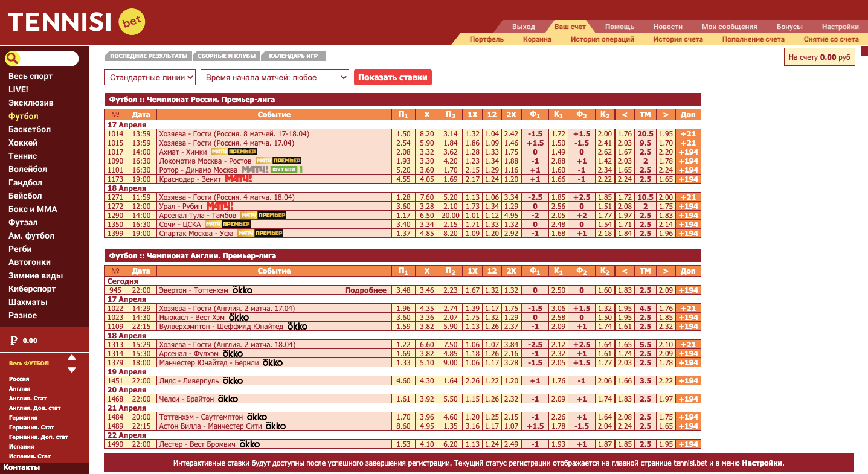Click П1 odds 4.55 on Краснодар - Зенит

point(403,179)
